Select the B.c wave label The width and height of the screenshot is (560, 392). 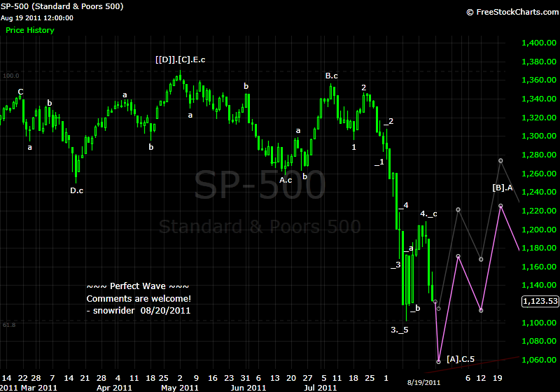[331, 76]
